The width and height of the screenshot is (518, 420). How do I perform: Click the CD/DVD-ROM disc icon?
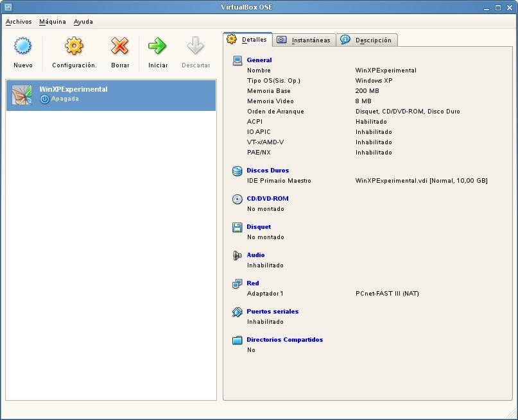(237, 199)
